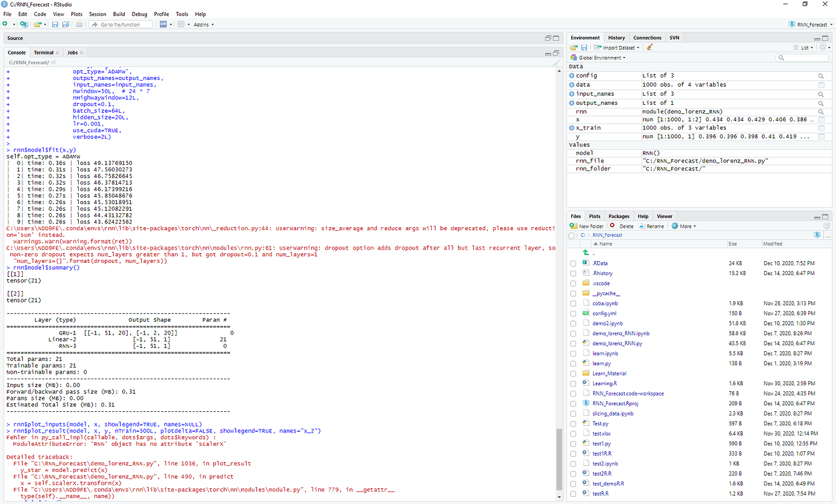Create a new file with the green plus toolbar icon
The image size is (836, 504).
[5, 24]
